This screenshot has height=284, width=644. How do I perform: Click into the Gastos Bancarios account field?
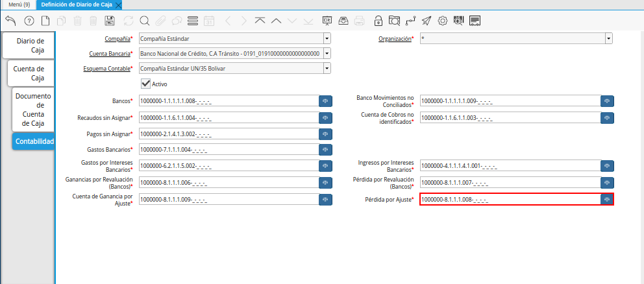pos(228,150)
